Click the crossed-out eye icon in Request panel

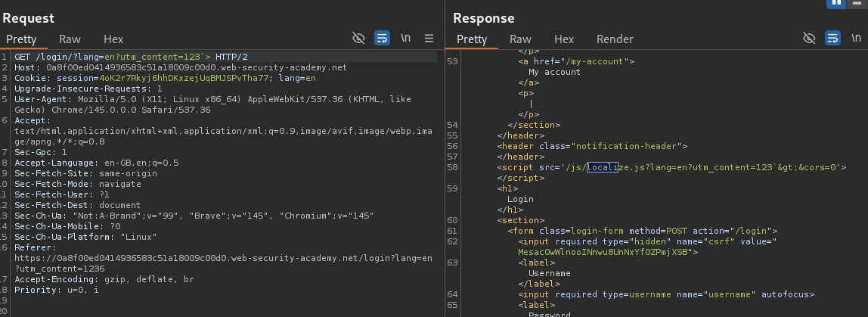(x=359, y=39)
